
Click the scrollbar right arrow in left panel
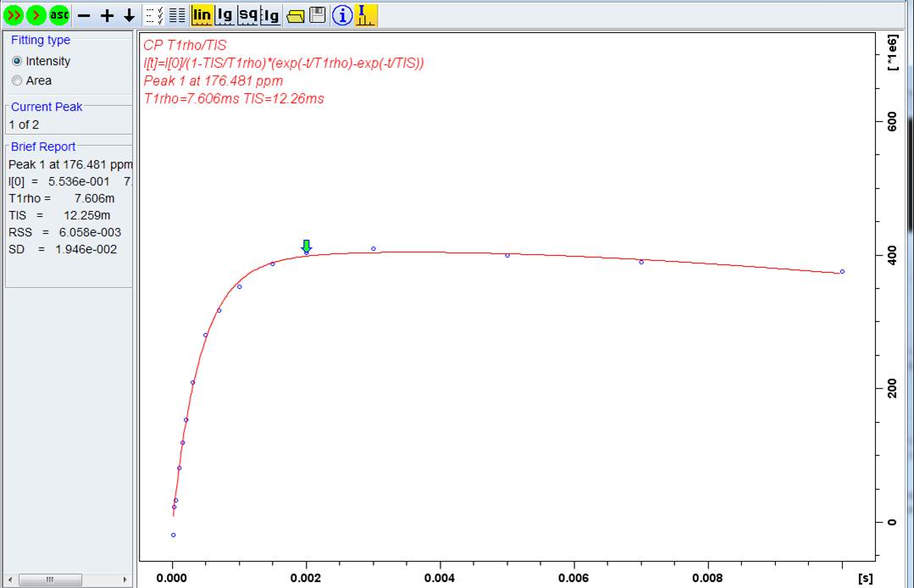tap(126, 580)
